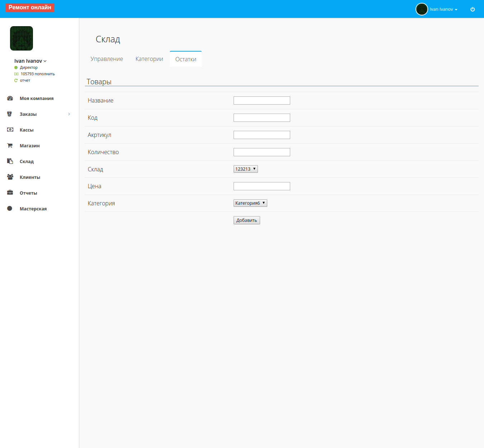Viewport: 484px width, 448px height.
Task: Click the Склад sidebar icon
Action: [x=10, y=161]
